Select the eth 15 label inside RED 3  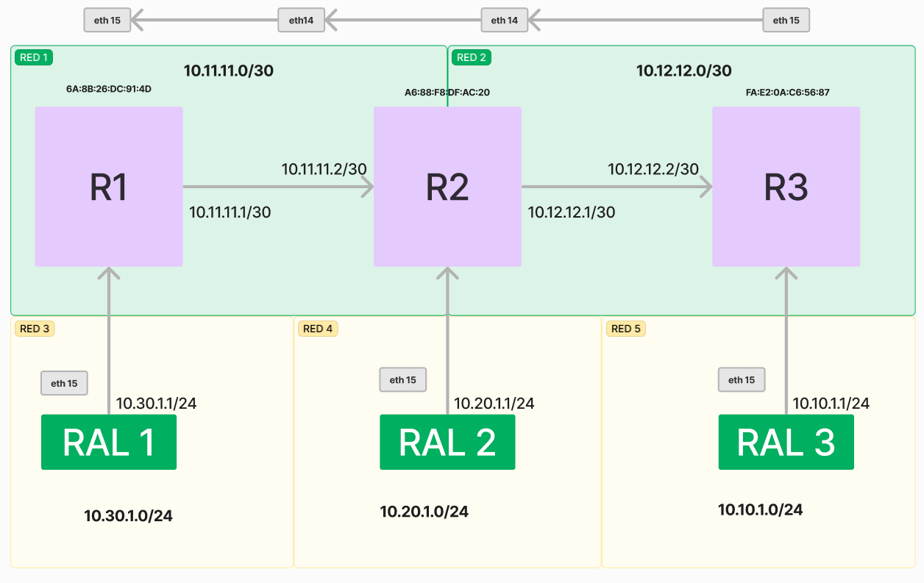pos(64,383)
